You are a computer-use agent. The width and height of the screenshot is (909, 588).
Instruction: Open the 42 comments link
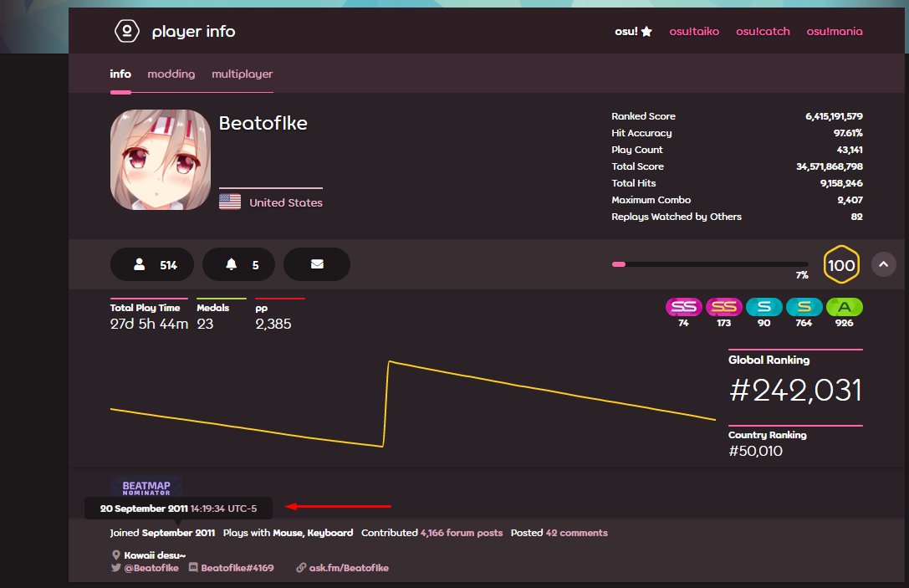pos(576,532)
